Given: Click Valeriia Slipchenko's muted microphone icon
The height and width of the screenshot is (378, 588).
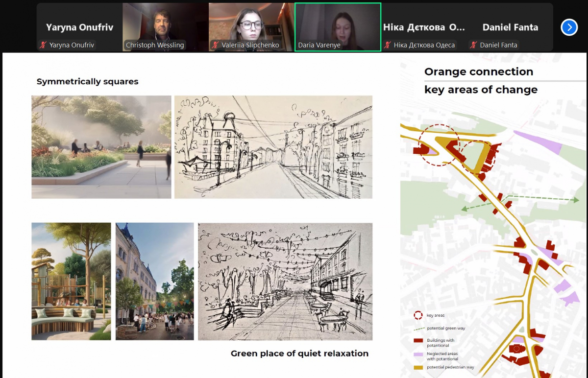Looking at the screenshot, I should point(216,45).
